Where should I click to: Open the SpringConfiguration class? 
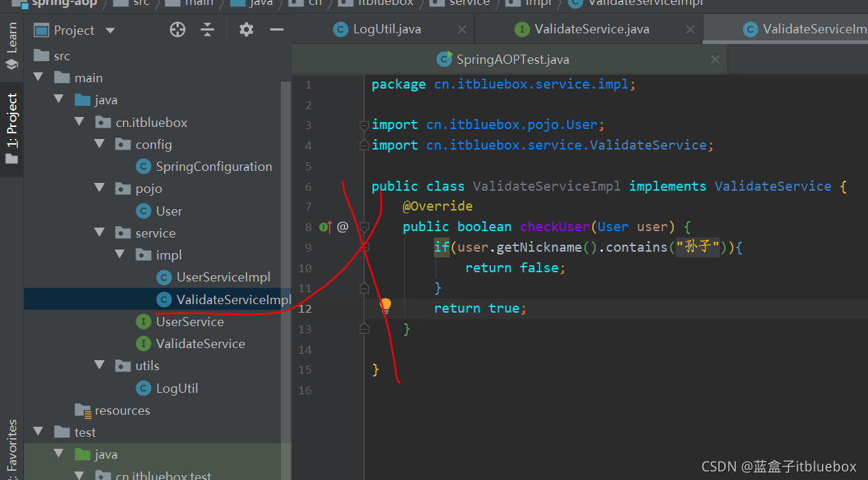(x=213, y=167)
